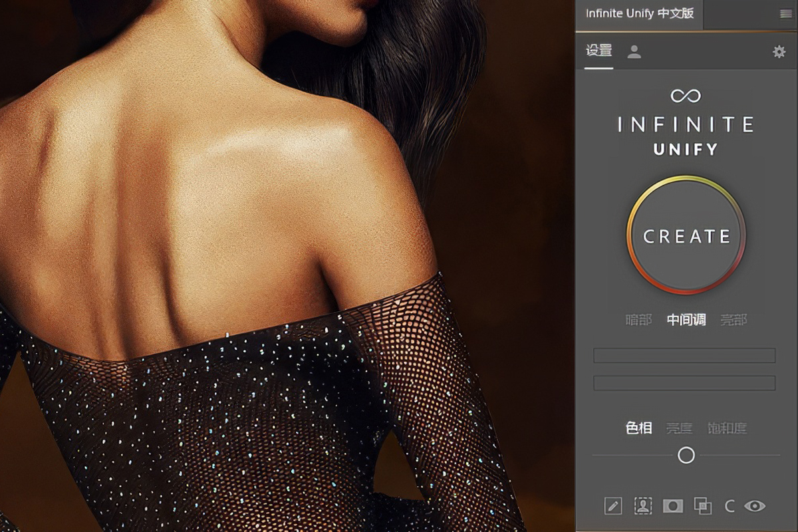Image resolution: width=798 pixels, height=532 pixels.
Task: Choose the 饱和度 saturation mode
Action: coord(728,428)
